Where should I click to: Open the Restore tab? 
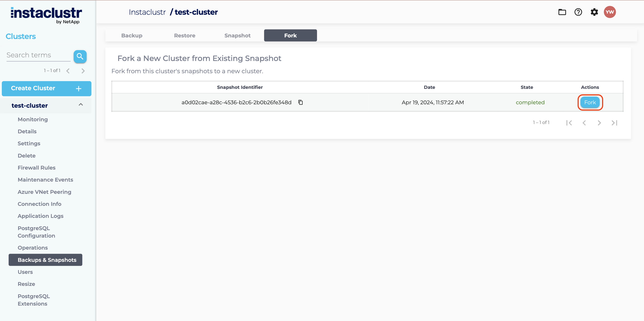185,36
